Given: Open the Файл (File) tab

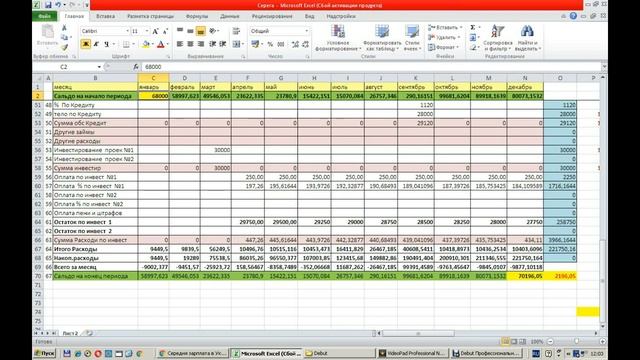Looking at the screenshot, I should click(x=44, y=16).
